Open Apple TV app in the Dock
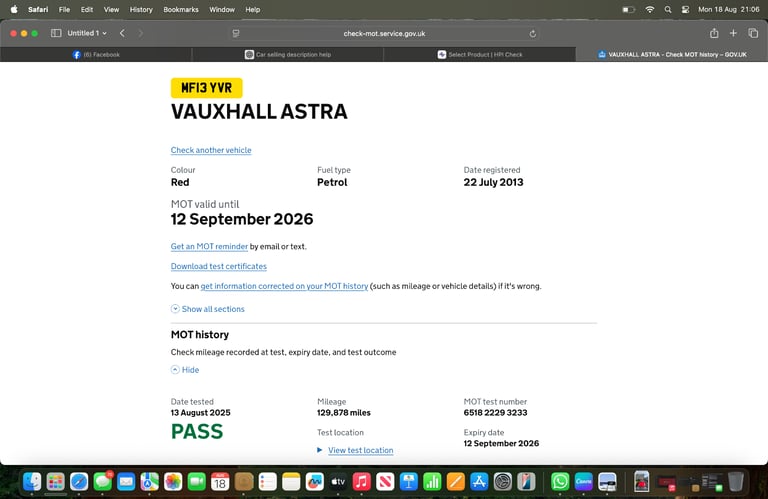 coord(338,482)
